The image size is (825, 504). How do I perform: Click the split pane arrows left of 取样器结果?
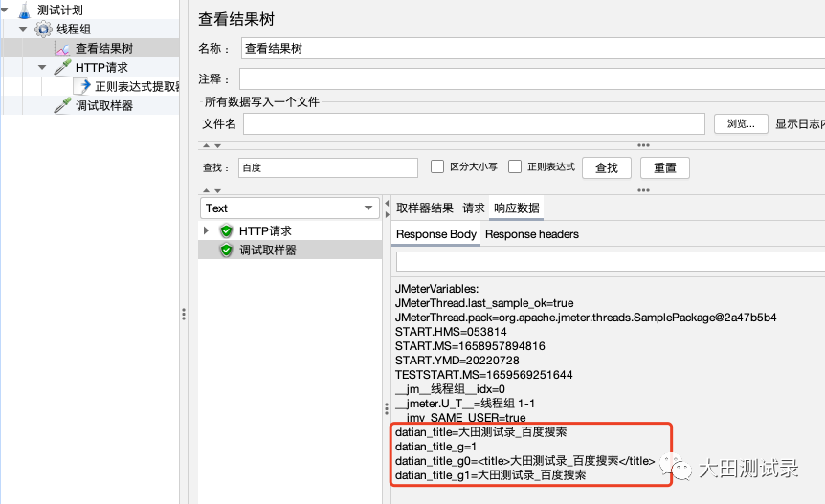coord(388,208)
